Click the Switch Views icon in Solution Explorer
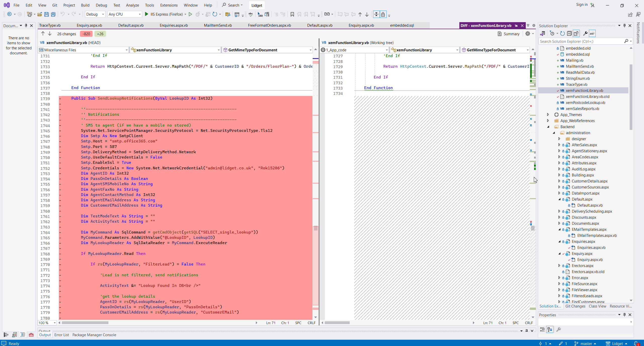Viewport: 644px width, 346px height. (543, 33)
